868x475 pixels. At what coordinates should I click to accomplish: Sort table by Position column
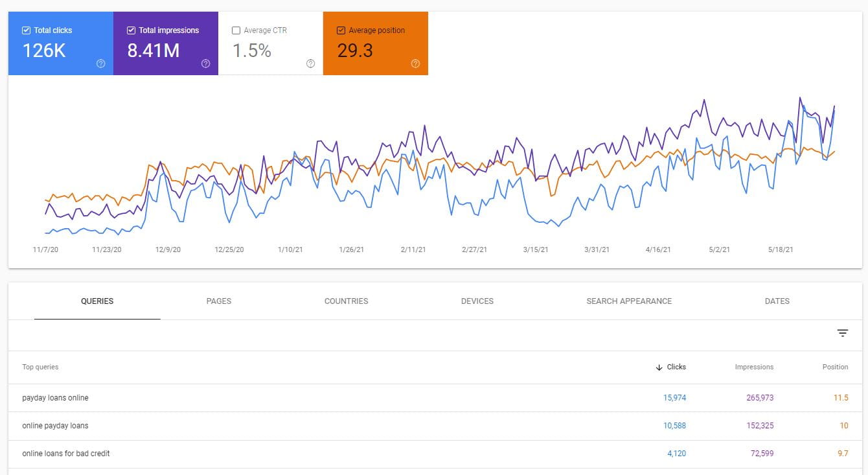click(x=835, y=367)
